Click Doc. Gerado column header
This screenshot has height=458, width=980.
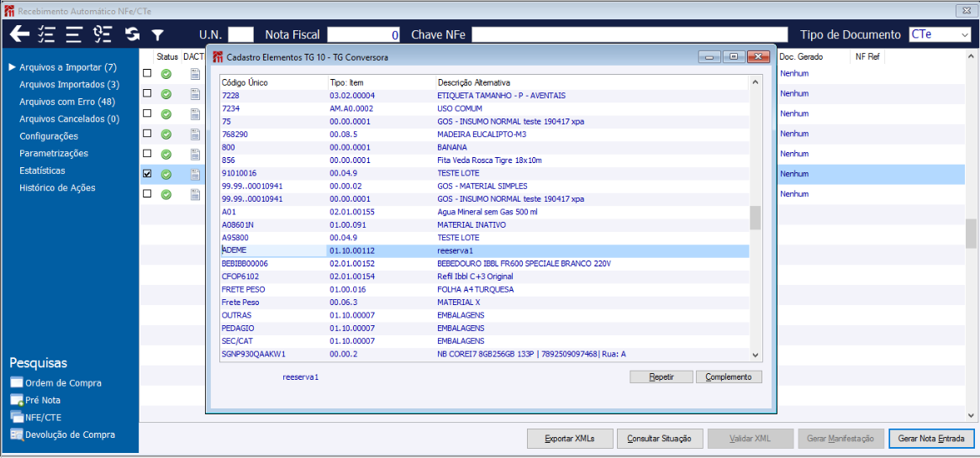point(801,57)
